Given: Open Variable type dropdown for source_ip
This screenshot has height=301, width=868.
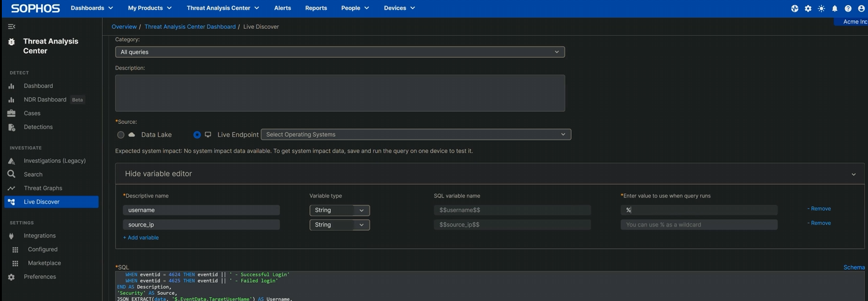Looking at the screenshot, I should click(340, 225).
